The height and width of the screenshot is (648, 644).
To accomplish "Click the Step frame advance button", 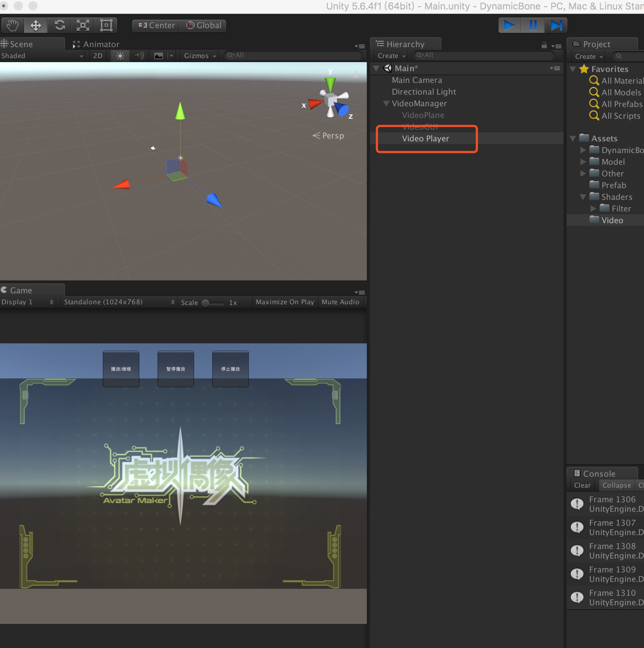I will point(556,25).
